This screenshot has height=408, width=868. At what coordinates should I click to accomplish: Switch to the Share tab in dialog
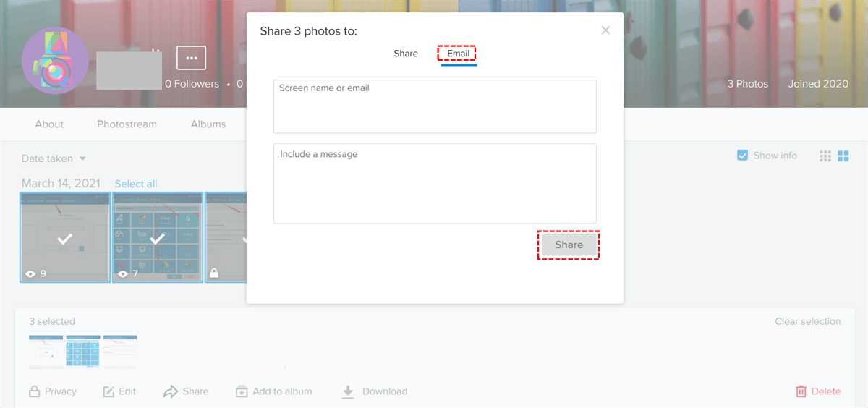[406, 54]
